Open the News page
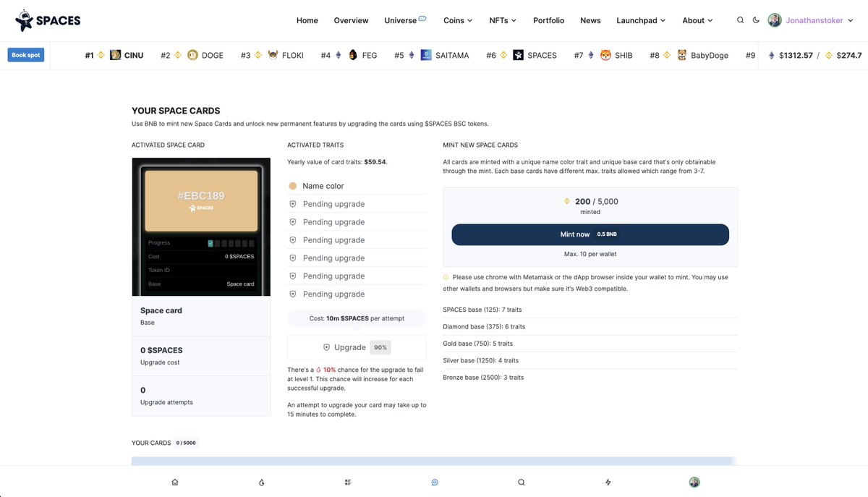Viewport: 868px width, 497px height. click(x=590, y=20)
